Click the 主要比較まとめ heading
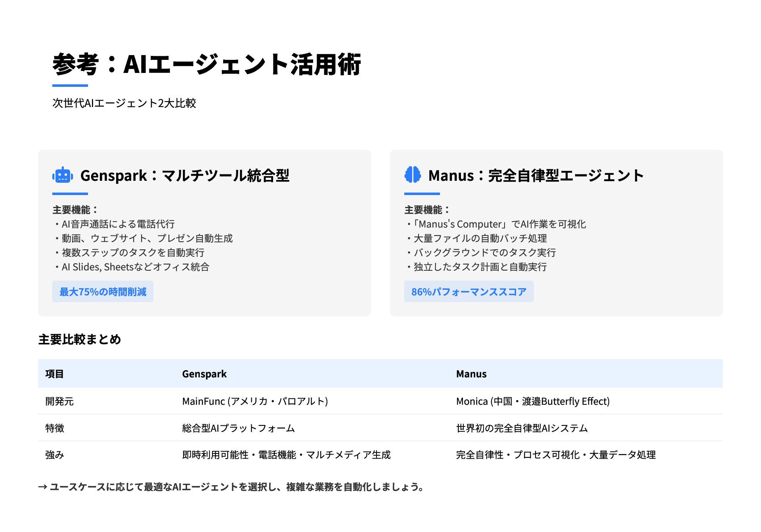The height and width of the screenshot is (532, 761). (80, 339)
